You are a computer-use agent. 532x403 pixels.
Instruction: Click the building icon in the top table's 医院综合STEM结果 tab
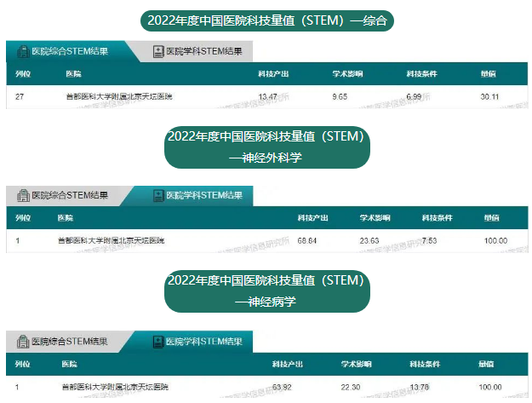[22, 51]
